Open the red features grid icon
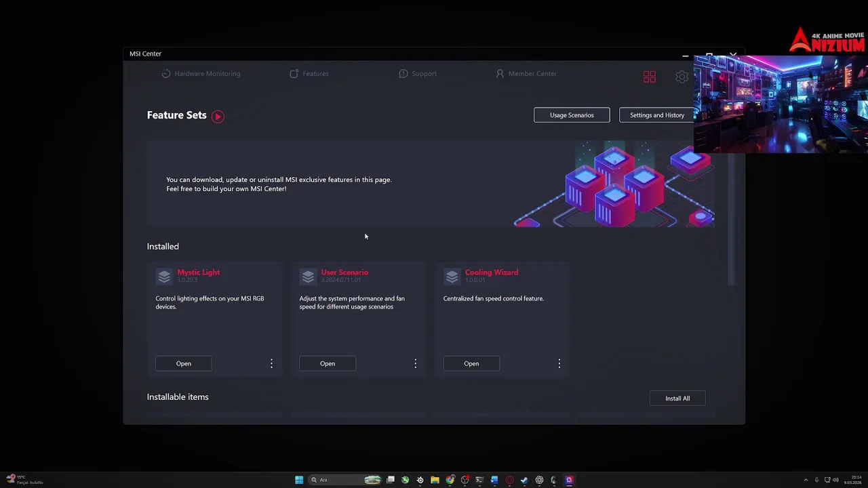The width and height of the screenshot is (868, 488). coord(650,77)
